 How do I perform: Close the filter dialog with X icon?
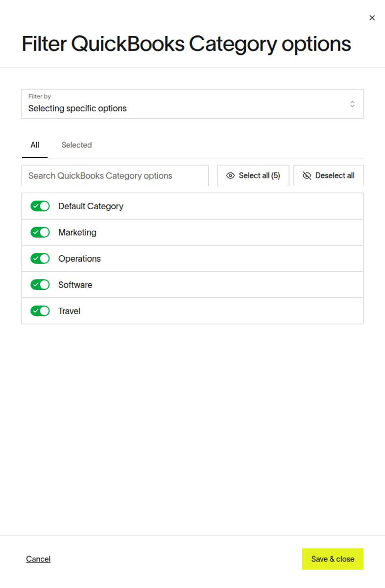[372, 18]
